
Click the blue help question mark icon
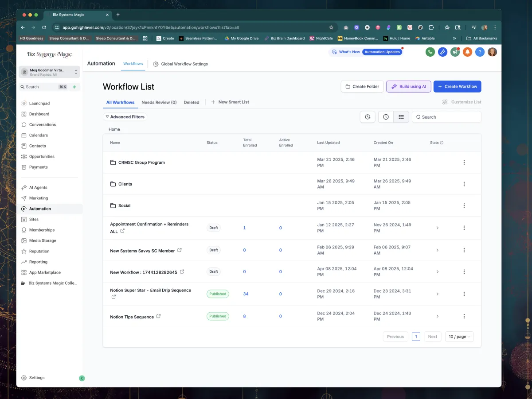point(480,52)
